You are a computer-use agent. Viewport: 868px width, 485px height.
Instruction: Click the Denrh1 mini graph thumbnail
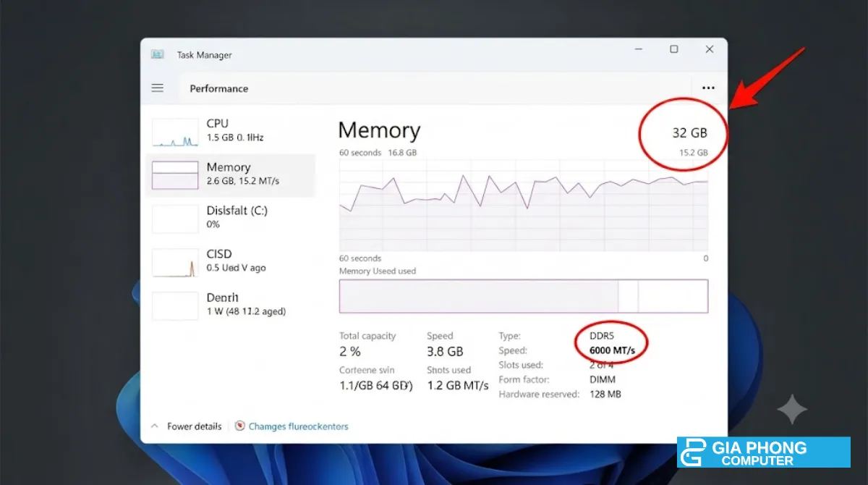[x=175, y=306]
